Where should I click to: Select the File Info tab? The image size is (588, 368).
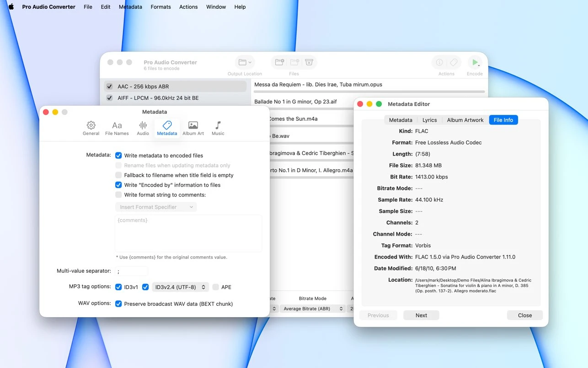pyautogui.click(x=503, y=120)
